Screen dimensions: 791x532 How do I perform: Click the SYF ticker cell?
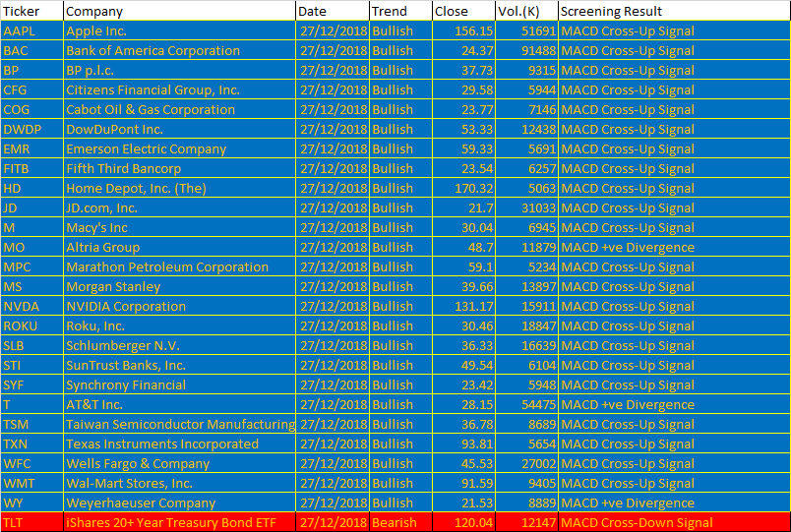pyautogui.click(x=31, y=384)
